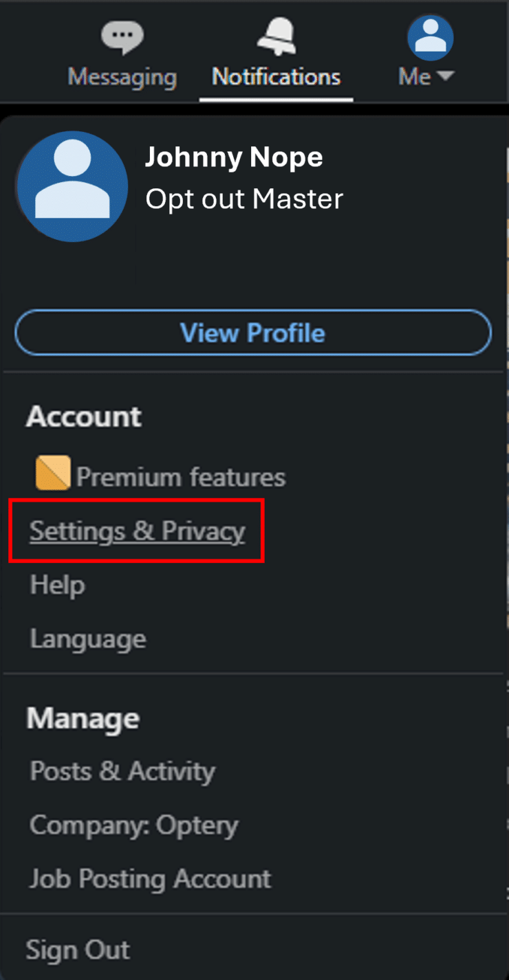Screen dimensions: 509x980
Task: Click the Me text label
Action: pos(415,76)
